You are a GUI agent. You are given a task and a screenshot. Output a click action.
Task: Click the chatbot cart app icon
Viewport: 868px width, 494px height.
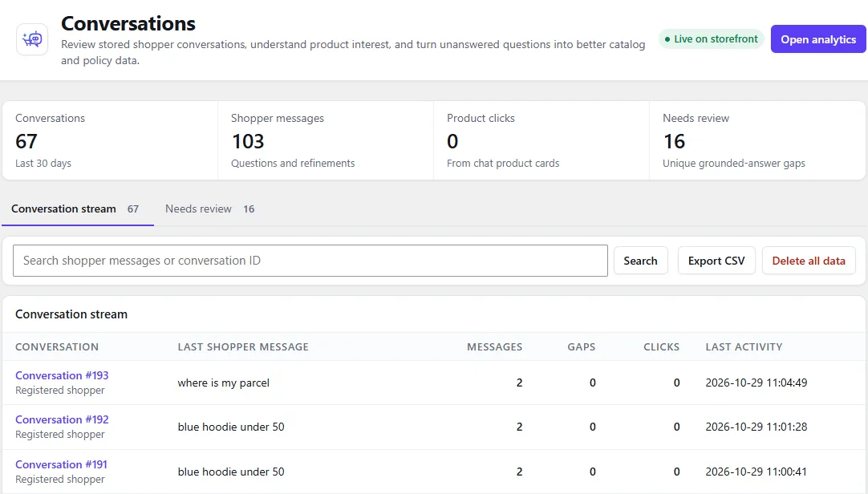[x=32, y=39]
